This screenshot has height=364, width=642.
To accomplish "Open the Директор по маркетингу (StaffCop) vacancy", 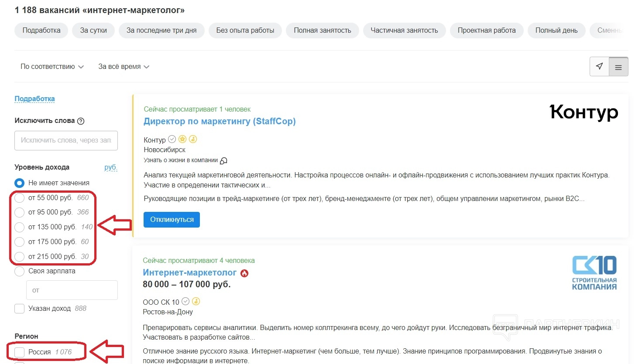I will [x=220, y=122].
